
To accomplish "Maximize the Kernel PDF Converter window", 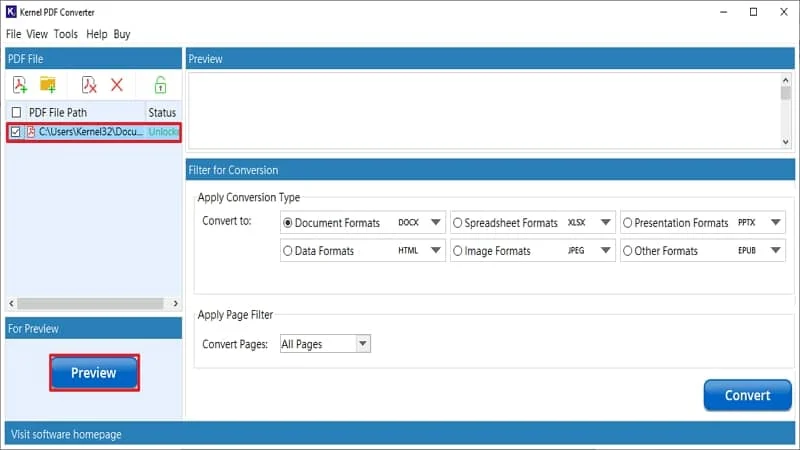I will coord(753,12).
